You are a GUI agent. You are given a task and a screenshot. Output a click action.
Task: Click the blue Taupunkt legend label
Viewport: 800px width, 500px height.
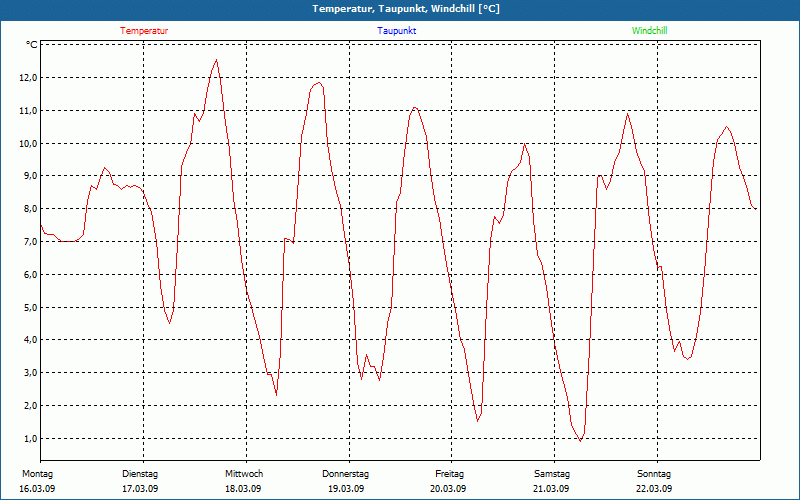click(x=397, y=31)
